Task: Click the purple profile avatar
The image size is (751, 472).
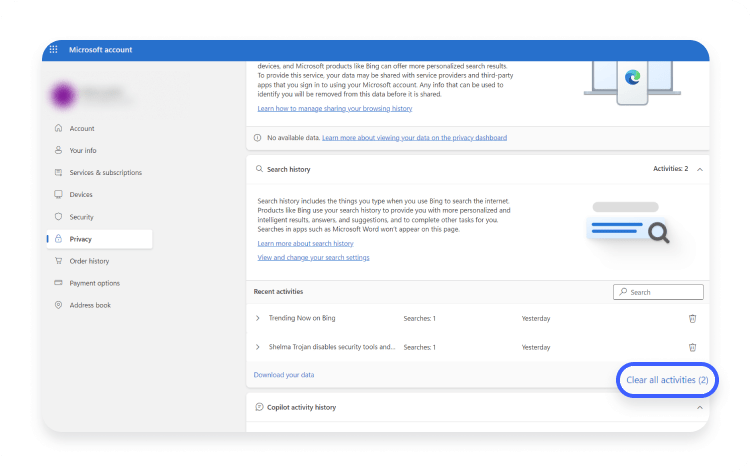Action: coord(63,95)
